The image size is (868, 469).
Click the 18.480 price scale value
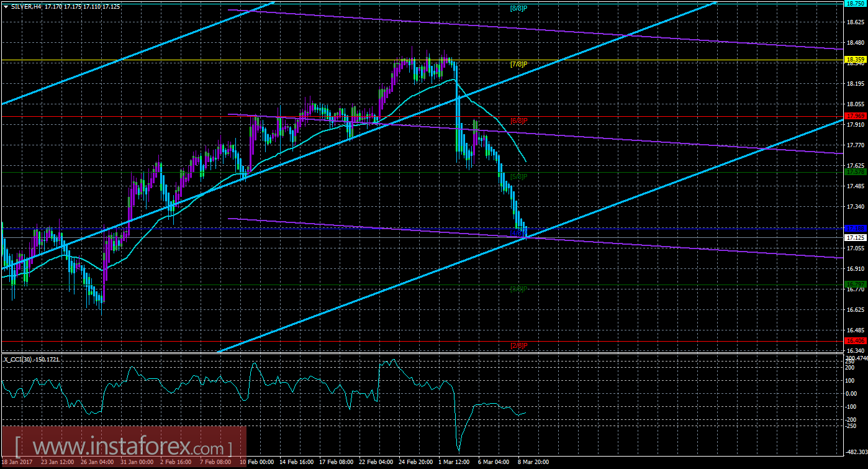[x=856, y=42]
